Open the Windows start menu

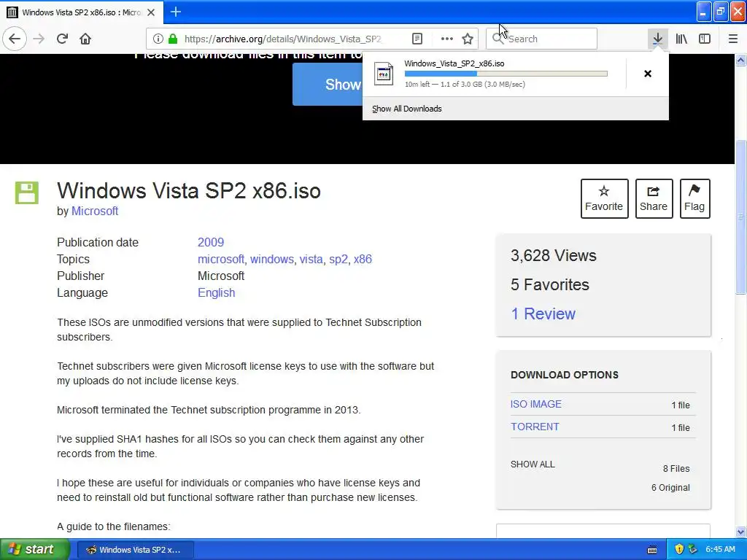click(x=34, y=550)
